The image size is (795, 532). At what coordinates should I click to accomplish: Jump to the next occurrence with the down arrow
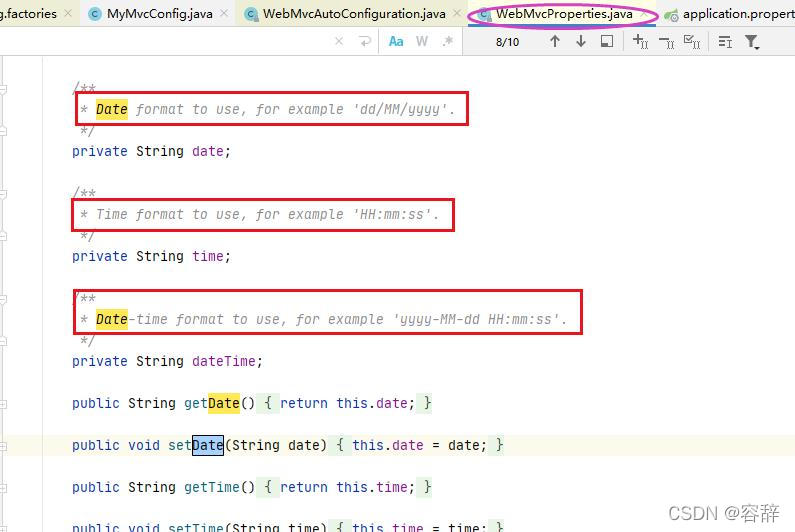(x=581, y=42)
